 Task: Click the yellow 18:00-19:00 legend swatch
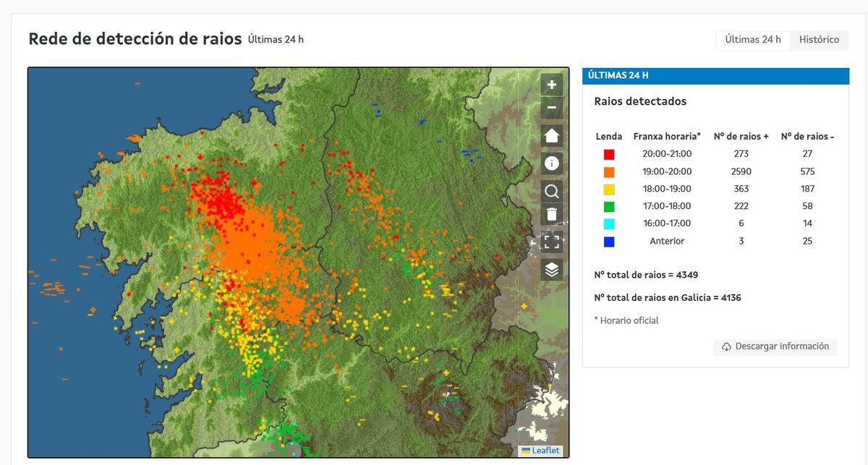click(x=609, y=189)
